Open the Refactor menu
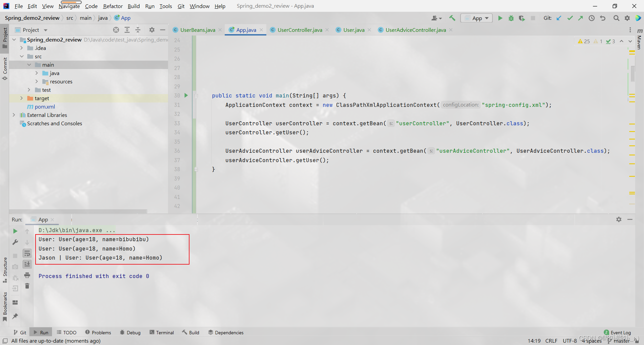This screenshot has height=345, width=644. coord(113,6)
